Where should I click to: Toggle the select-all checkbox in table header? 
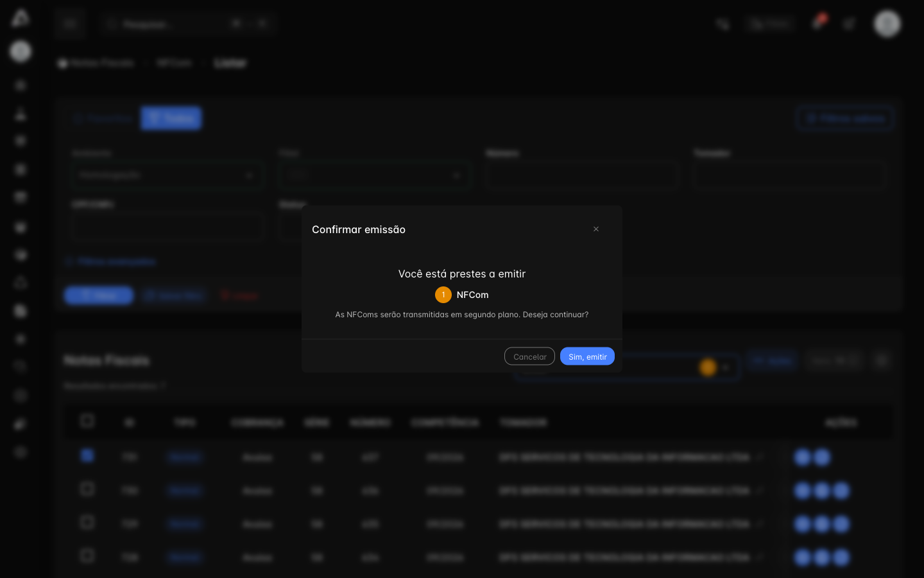tap(87, 421)
